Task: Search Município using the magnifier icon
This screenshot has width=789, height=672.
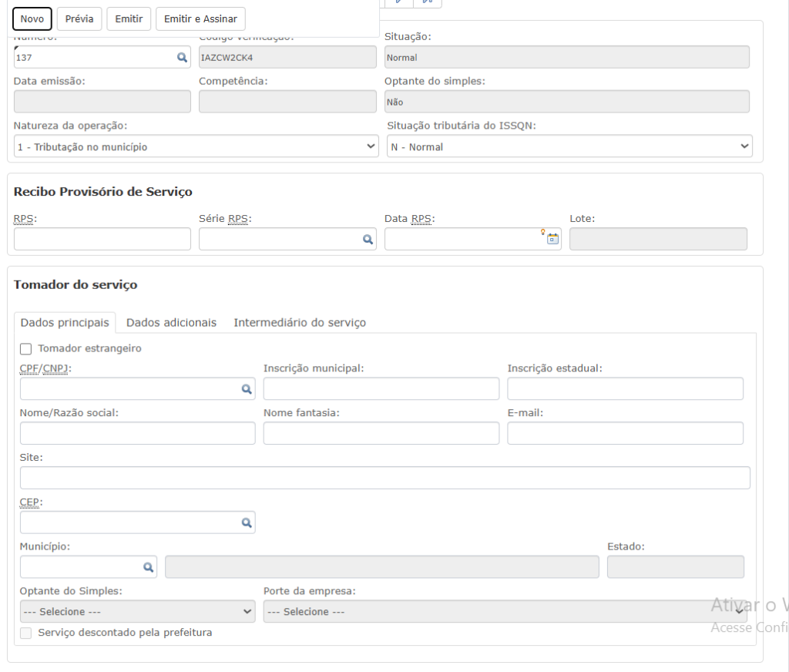Action: [148, 567]
